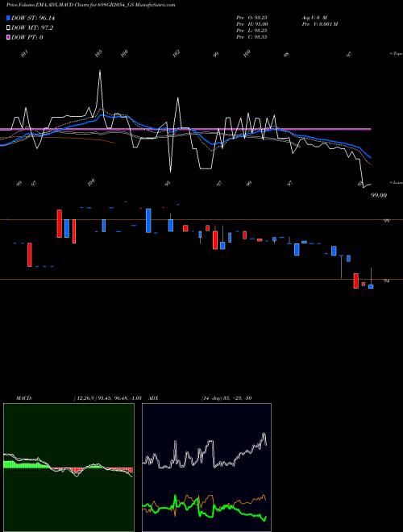This screenshot has width=403, height=532.
Task: Click the chart title mentioning MunafaSutra.com
Action: click(91, 5)
